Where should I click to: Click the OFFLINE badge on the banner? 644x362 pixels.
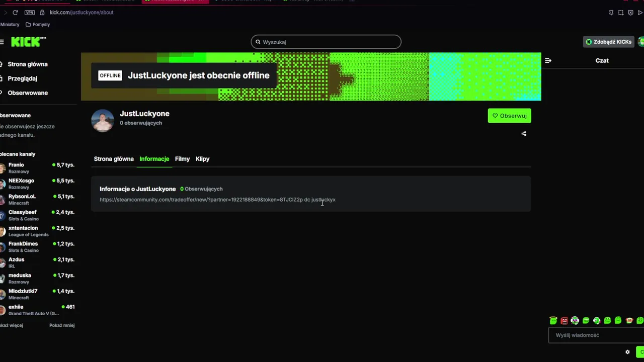pos(110,75)
